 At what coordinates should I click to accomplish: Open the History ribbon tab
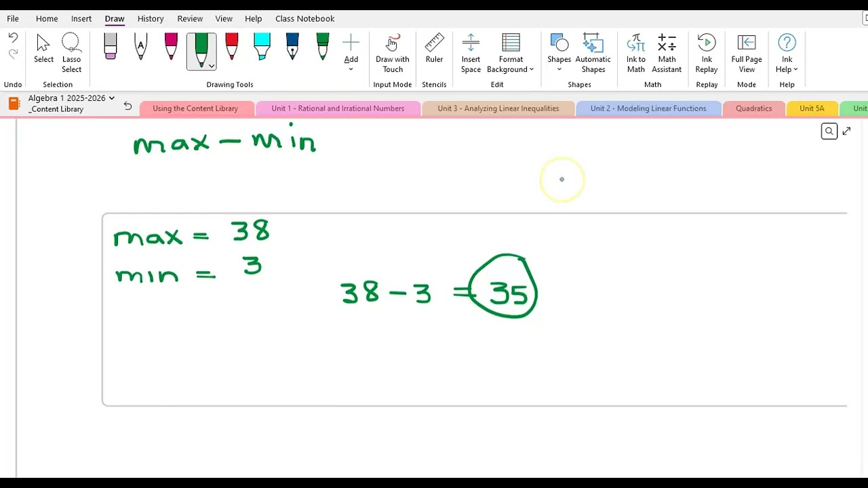[151, 18]
